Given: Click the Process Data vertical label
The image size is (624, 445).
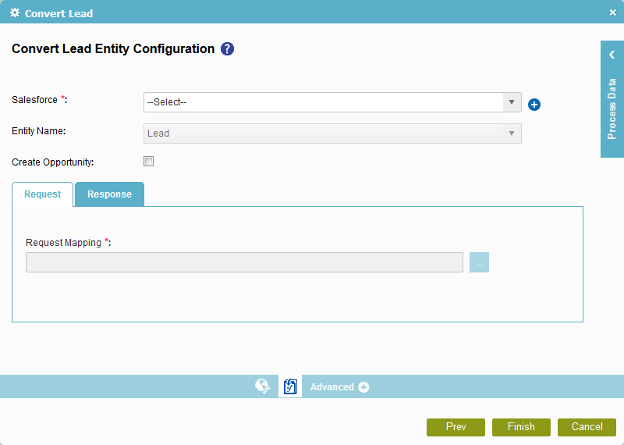Looking at the screenshot, I should (x=612, y=109).
